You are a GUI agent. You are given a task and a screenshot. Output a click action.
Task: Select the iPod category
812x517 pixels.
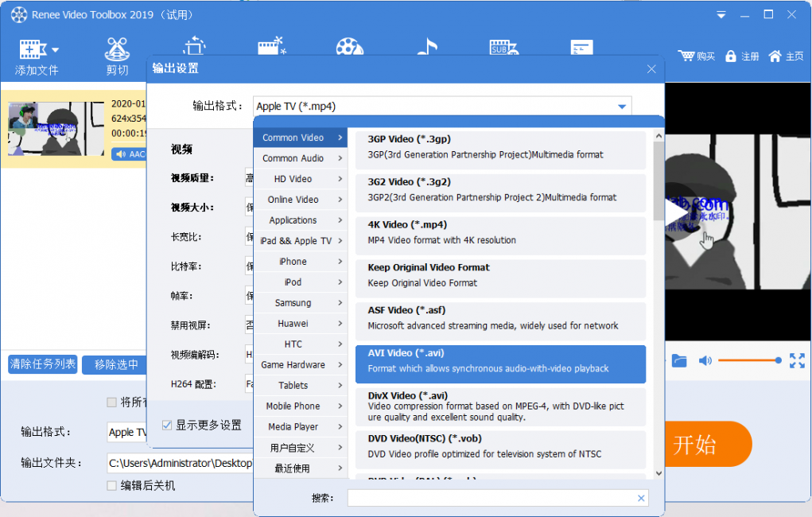301,282
